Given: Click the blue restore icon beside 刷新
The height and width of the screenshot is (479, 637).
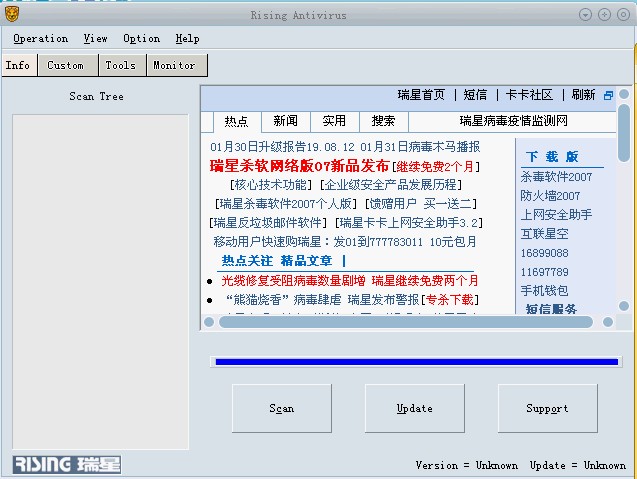Looking at the screenshot, I should (x=608, y=95).
